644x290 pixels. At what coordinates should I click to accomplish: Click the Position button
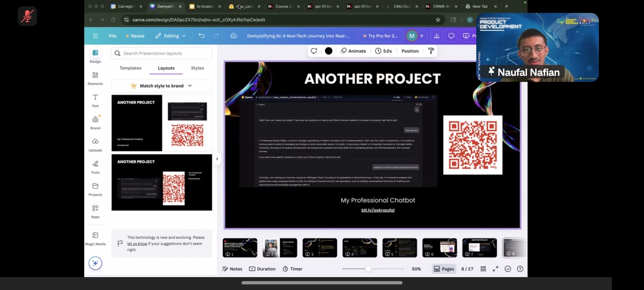click(x=410, y=51)
